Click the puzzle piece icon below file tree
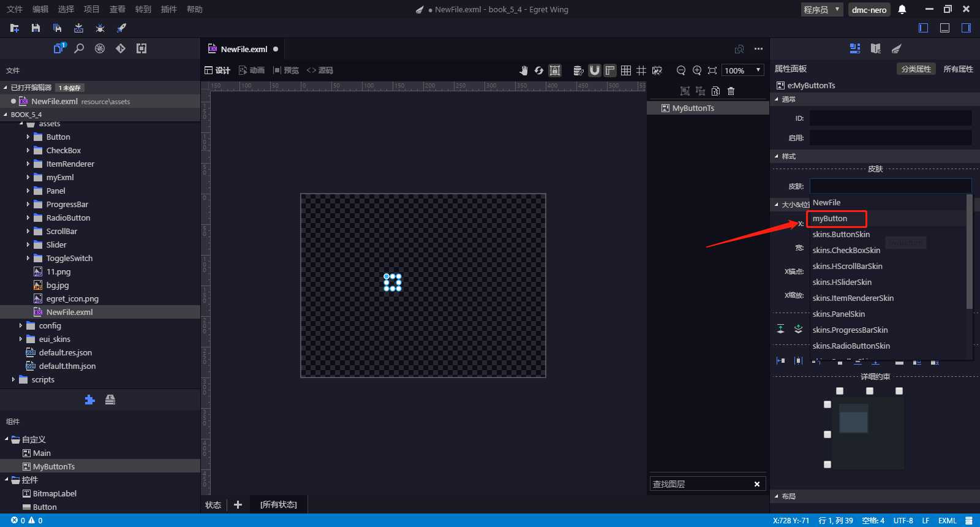 point(89,400)
